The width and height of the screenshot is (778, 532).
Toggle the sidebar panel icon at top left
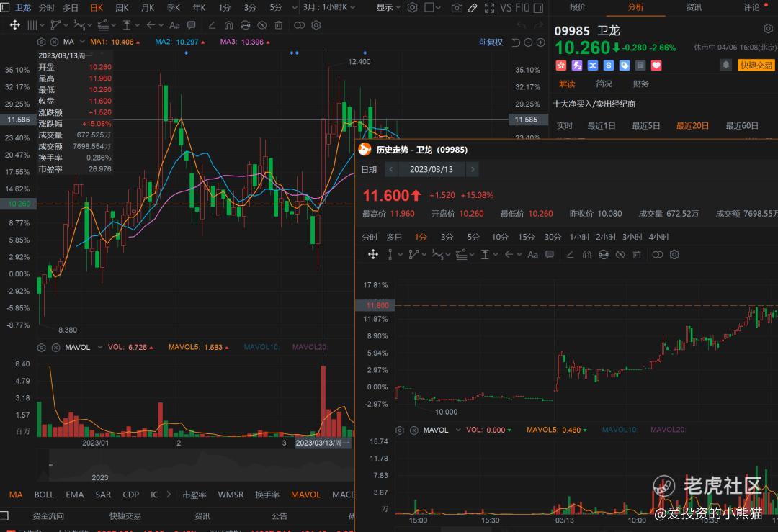[x=5, y=7]
